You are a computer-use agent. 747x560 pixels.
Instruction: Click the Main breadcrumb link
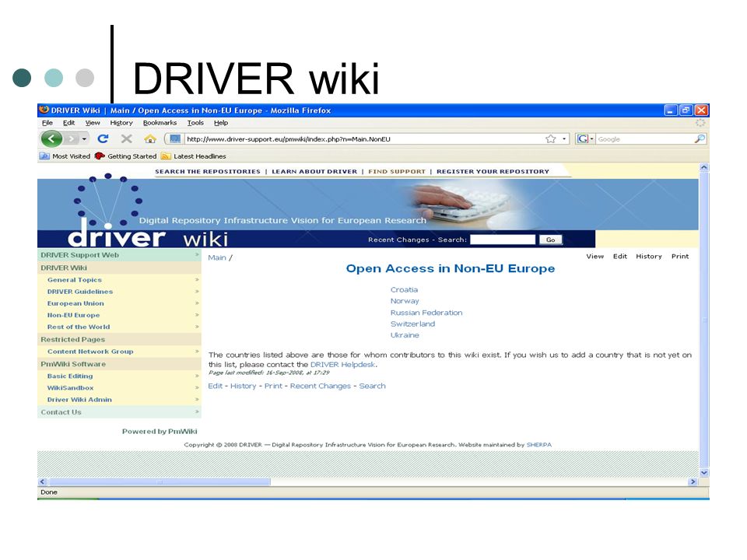[x=217, y=257]
